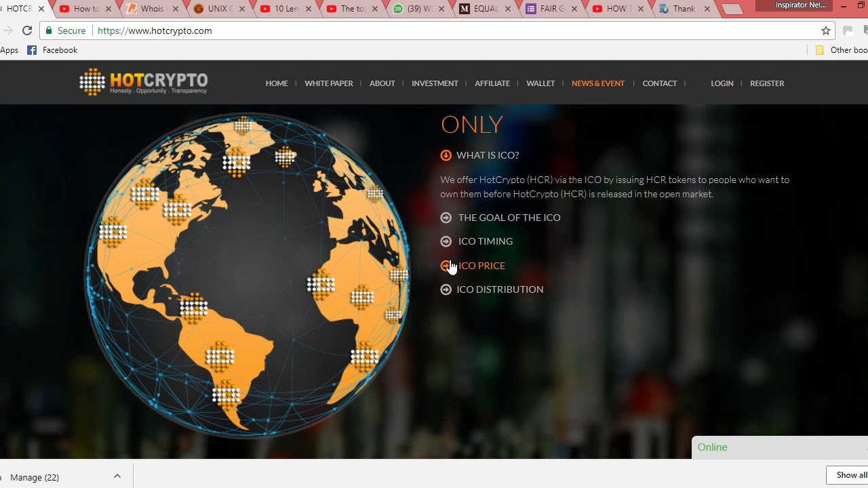The height and width of the screenshot is (488, 868).
Task: Open NEWS & EVENT in navigation
Action: pyautogui.click(x=598, y=83)
